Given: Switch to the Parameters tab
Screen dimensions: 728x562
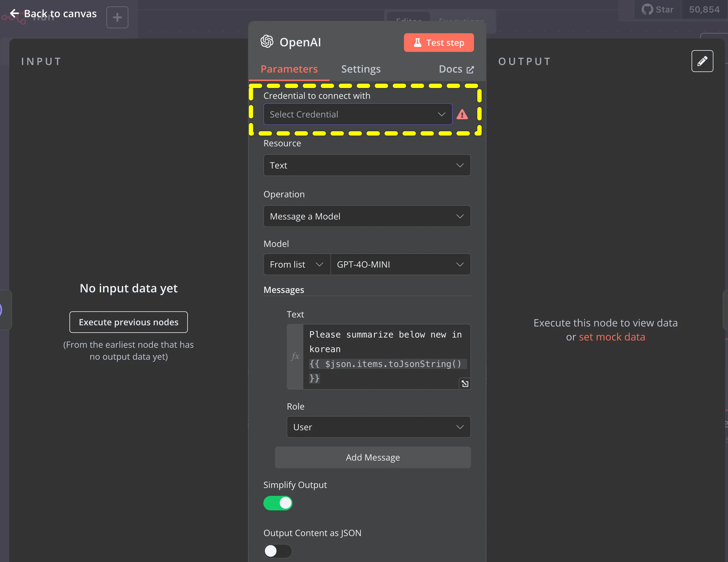Looking at the screenshot, I should coord(289,69).
